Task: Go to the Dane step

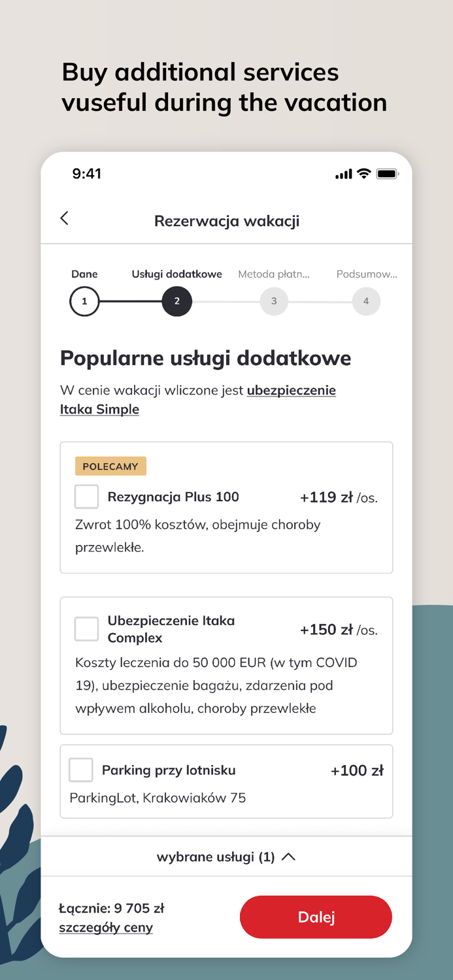Action: (84, 301)
